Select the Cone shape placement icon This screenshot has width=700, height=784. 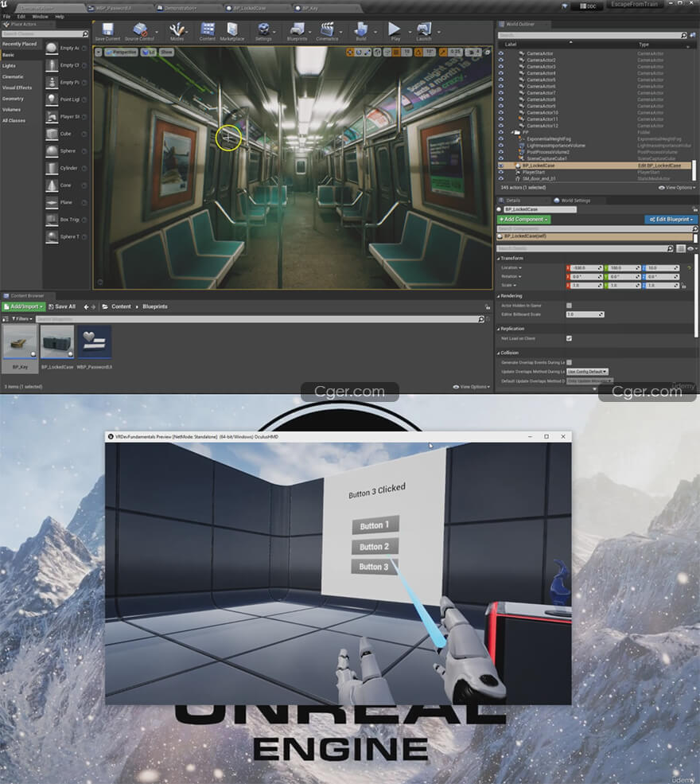[52, 185]
